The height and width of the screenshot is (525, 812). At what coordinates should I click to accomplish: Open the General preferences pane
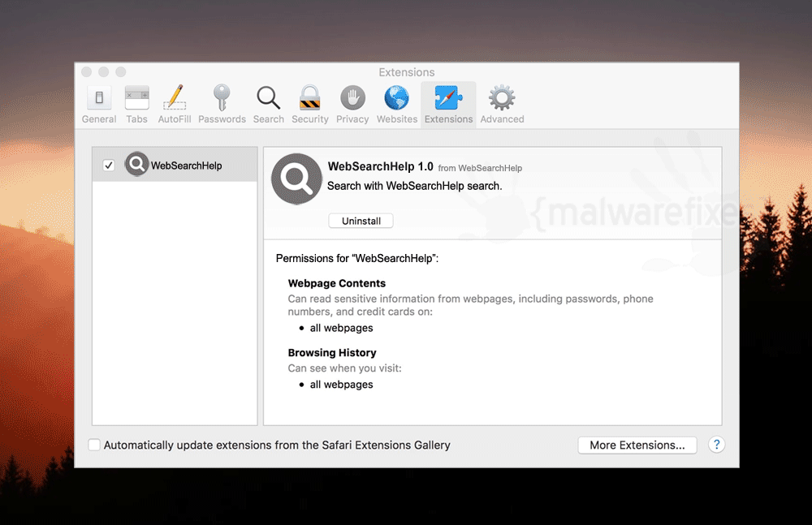click(99, 105)
